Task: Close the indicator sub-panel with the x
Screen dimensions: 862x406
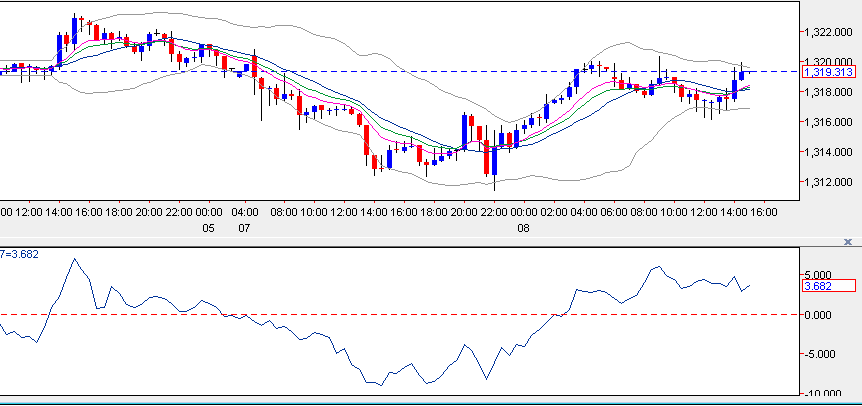Action: pos(848,242)
